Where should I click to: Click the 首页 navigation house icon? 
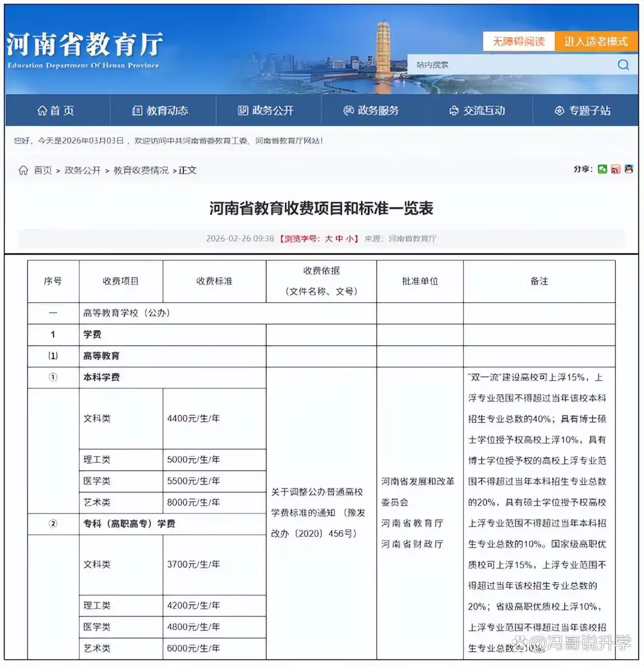[x=42, y=110]
